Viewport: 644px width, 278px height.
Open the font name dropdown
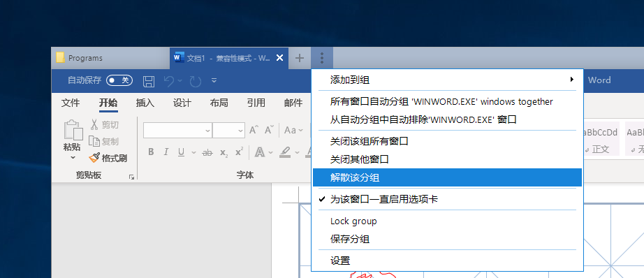coord(207,131)
